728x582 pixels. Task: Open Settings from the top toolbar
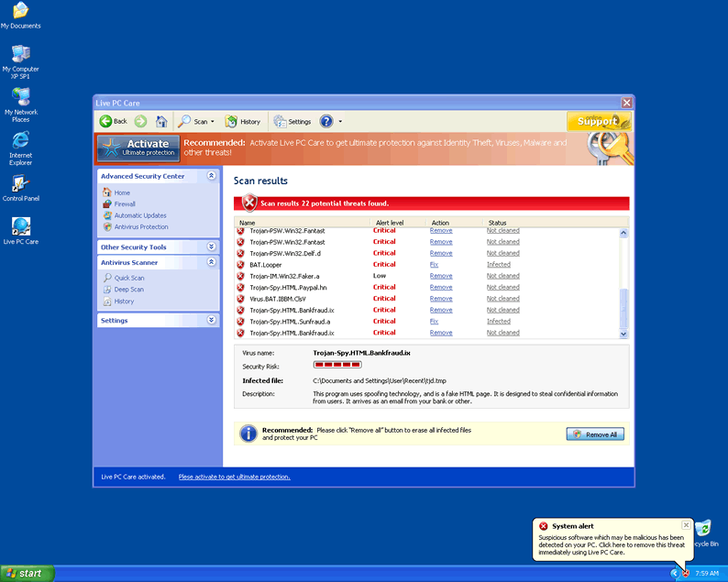click(x=293, y=121)
